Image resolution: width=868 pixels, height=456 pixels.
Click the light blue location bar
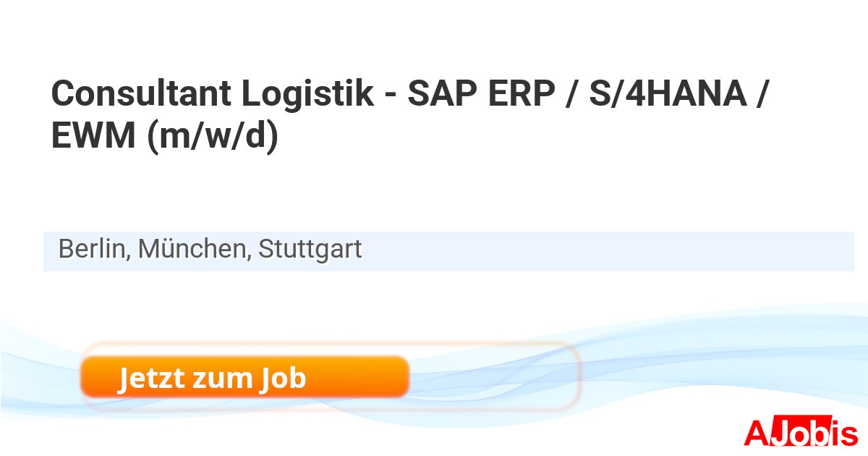point(579,251)
